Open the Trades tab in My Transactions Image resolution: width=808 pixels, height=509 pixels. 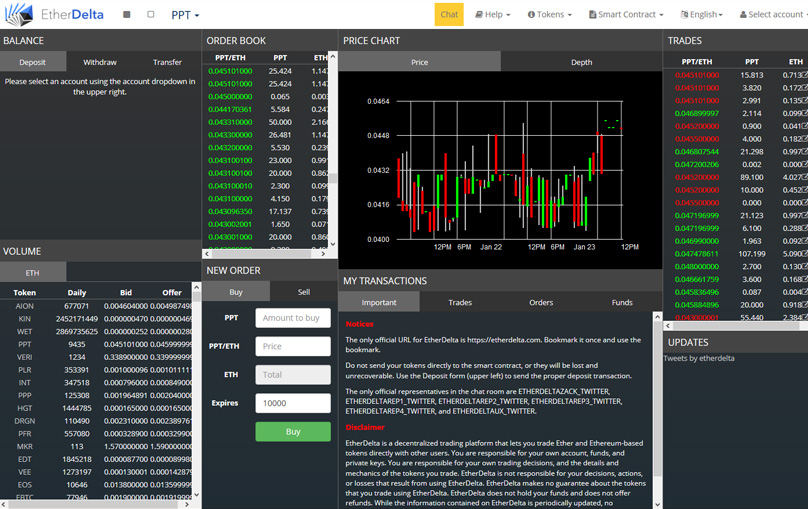coord(460,302)
